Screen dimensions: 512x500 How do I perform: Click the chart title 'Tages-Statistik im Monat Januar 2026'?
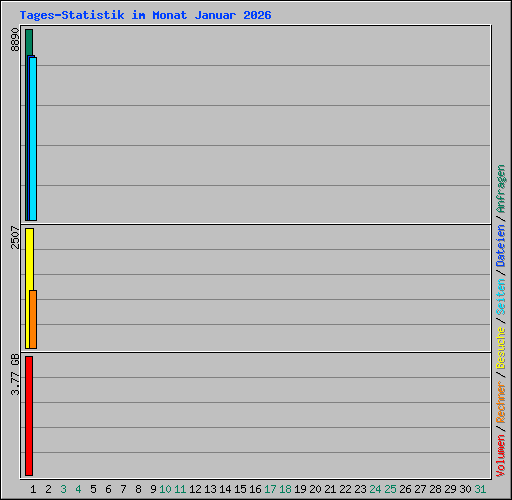tap(145, 15)
